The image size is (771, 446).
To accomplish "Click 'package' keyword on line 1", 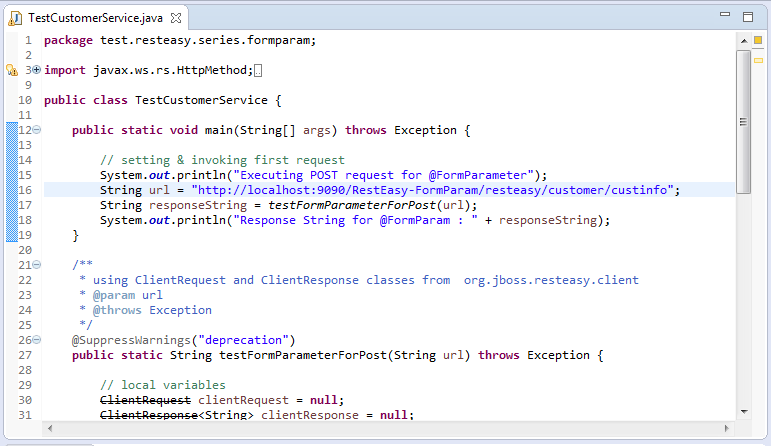I will (68, 40).
